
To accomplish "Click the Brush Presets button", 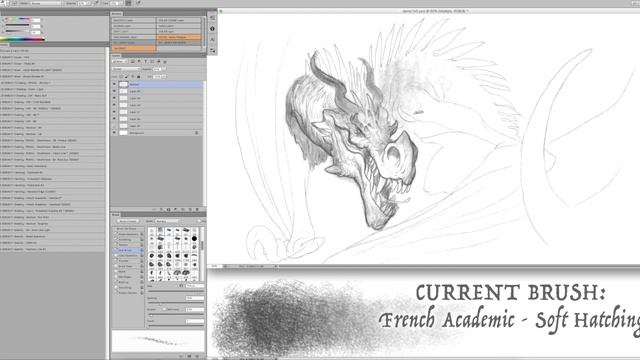I will tap(128, 221).
